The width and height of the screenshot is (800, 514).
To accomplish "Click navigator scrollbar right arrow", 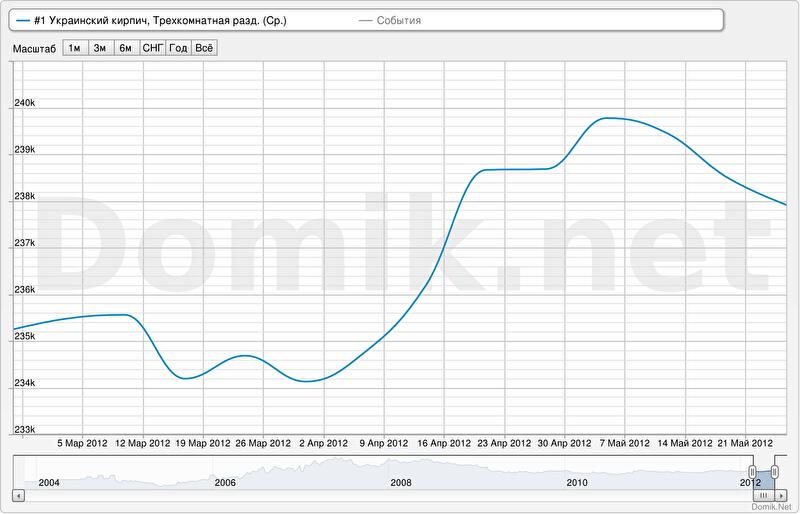I will coord(781,495).
